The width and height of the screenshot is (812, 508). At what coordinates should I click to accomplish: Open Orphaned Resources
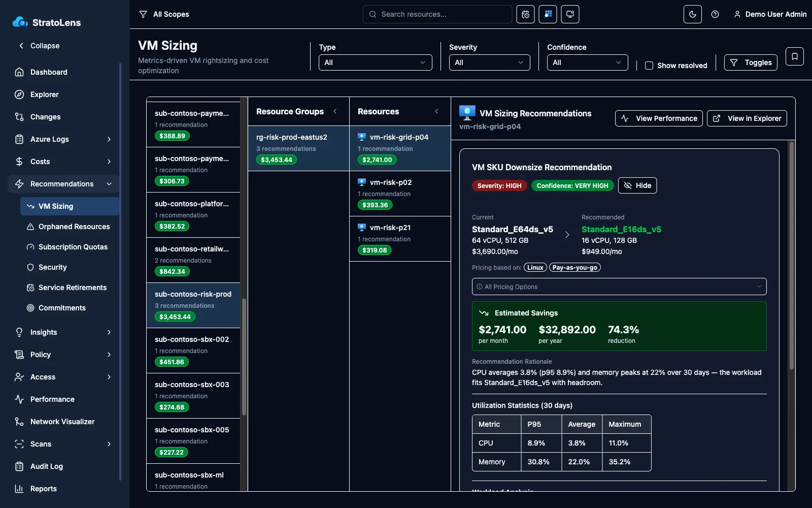pyautogui.click(x=70, y=227)
